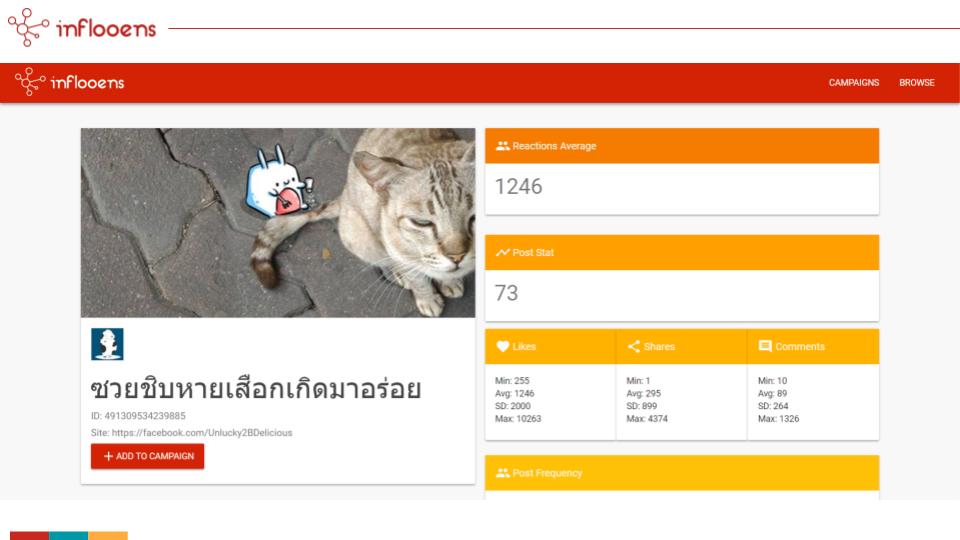Open the Browse menu item
The width and height of the screenshot is (960, 540).
click(917, 83)
